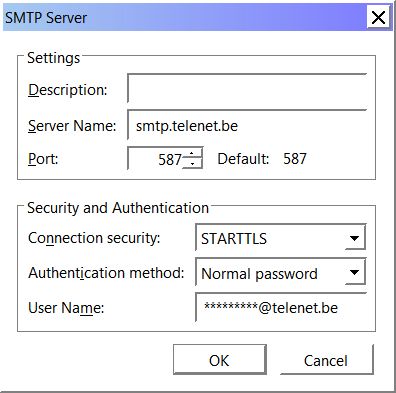Click the Security and Authentication group title
This screenshot has width=396, height=393.
point(118,208)
